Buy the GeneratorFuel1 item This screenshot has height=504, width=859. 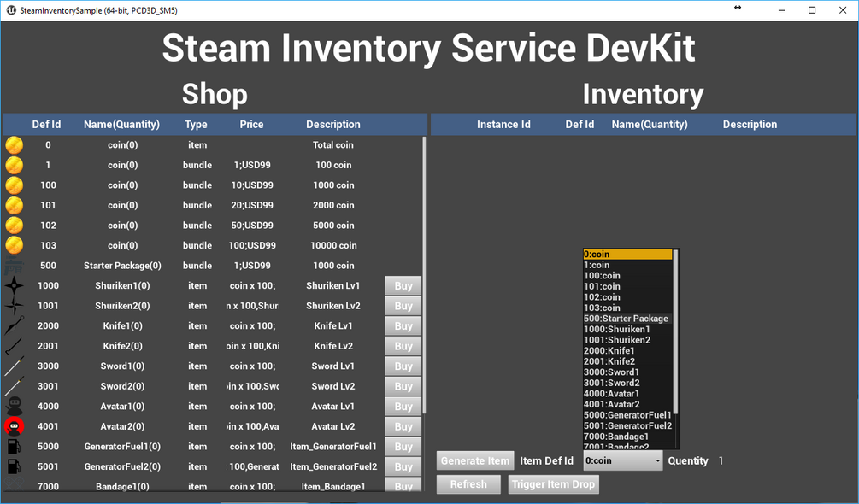click(x=403, y=447)
